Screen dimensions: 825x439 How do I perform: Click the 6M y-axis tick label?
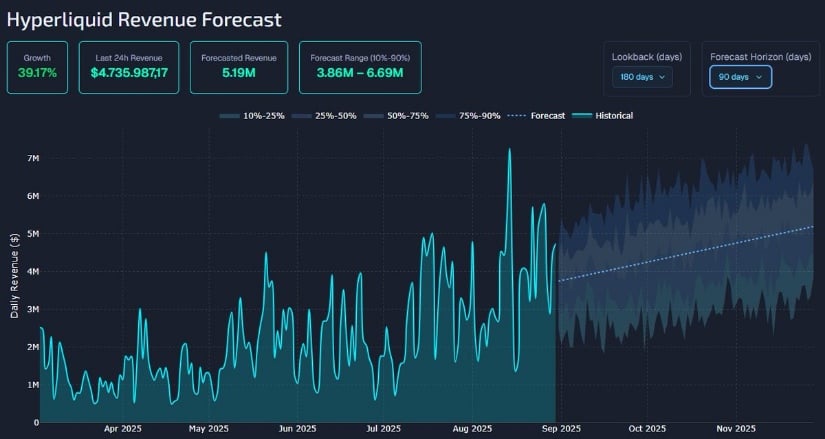[x=32, y=196]
